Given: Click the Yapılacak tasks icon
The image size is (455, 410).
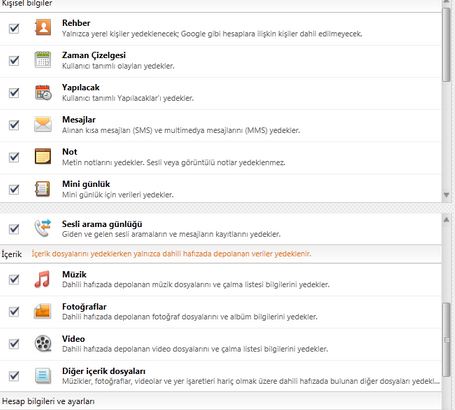Looking at the screenshot, I should [43, 92].
